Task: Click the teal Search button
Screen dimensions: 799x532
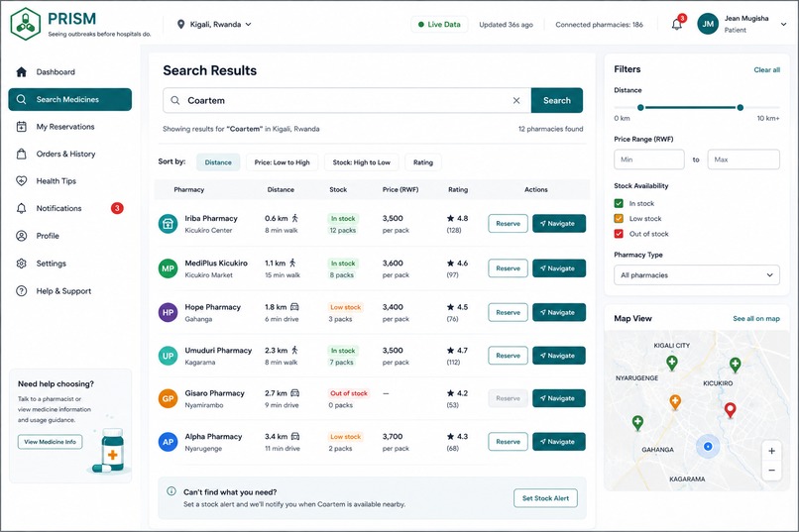Action: click(x=556, y=100)
